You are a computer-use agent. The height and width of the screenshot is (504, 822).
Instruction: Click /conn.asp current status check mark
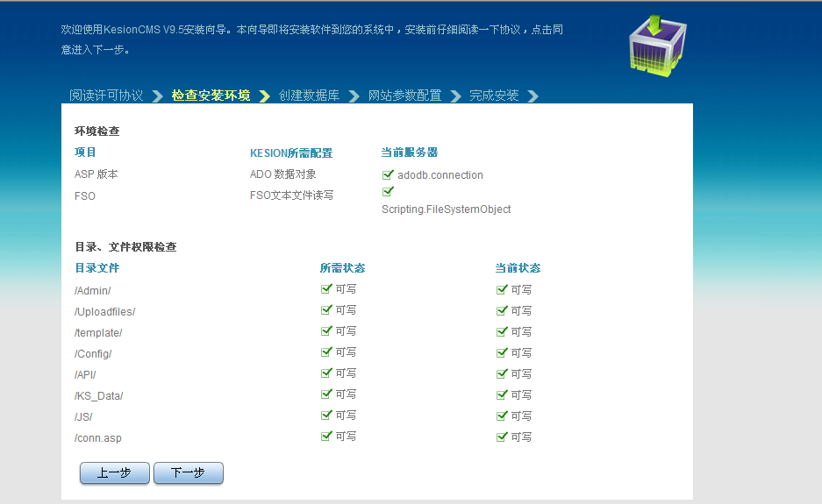click(502, 437)
